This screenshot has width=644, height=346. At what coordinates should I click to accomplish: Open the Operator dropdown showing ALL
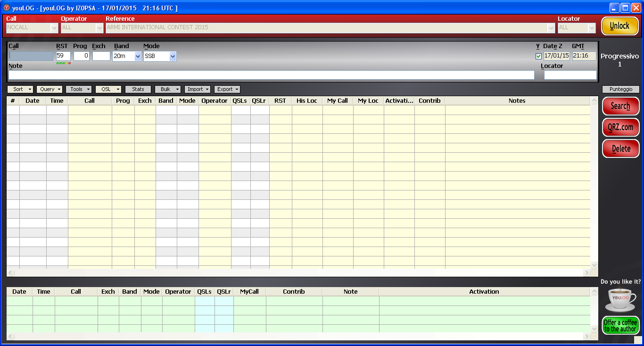point(99,28)
